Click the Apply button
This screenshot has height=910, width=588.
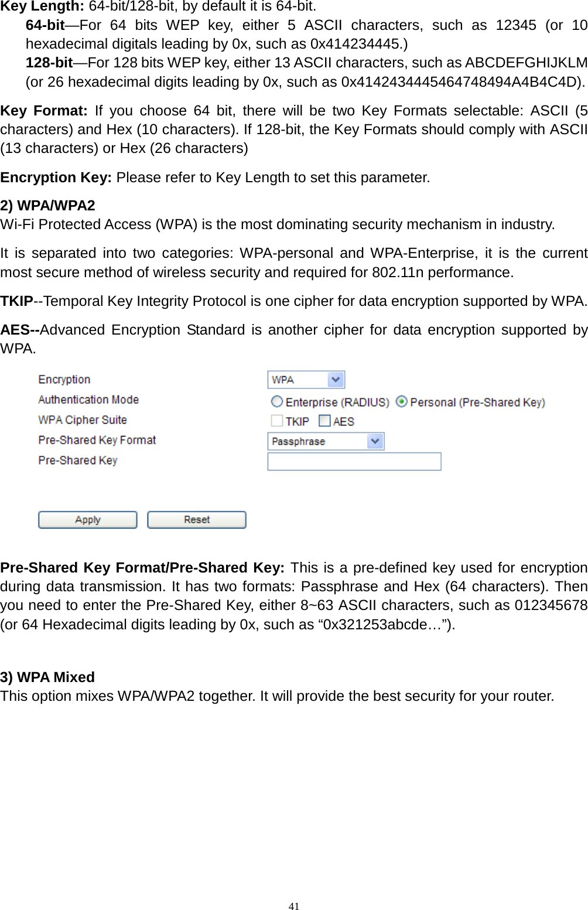click(88, 520)
